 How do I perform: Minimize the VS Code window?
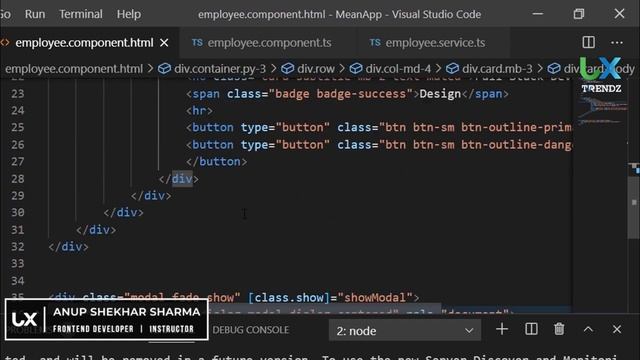[x=538, y=14]
